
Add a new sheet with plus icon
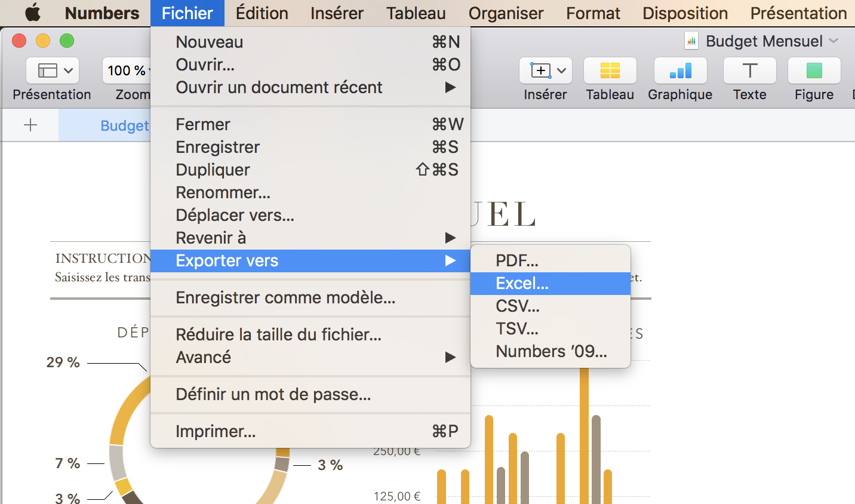[x=30, y=125]
